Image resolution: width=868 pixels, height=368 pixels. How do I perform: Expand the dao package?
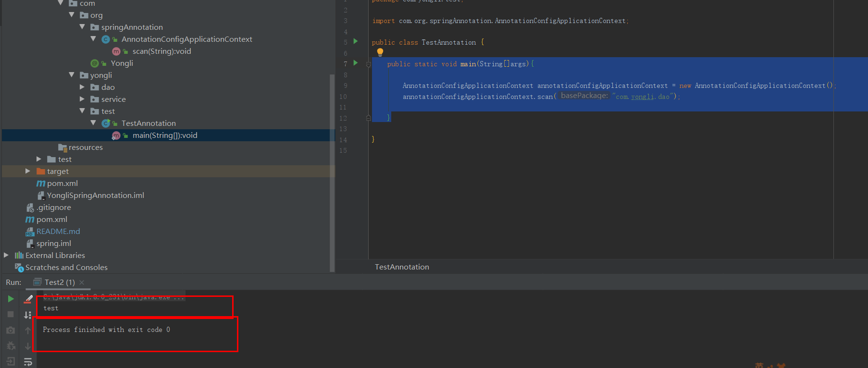[x=82, y=87]
